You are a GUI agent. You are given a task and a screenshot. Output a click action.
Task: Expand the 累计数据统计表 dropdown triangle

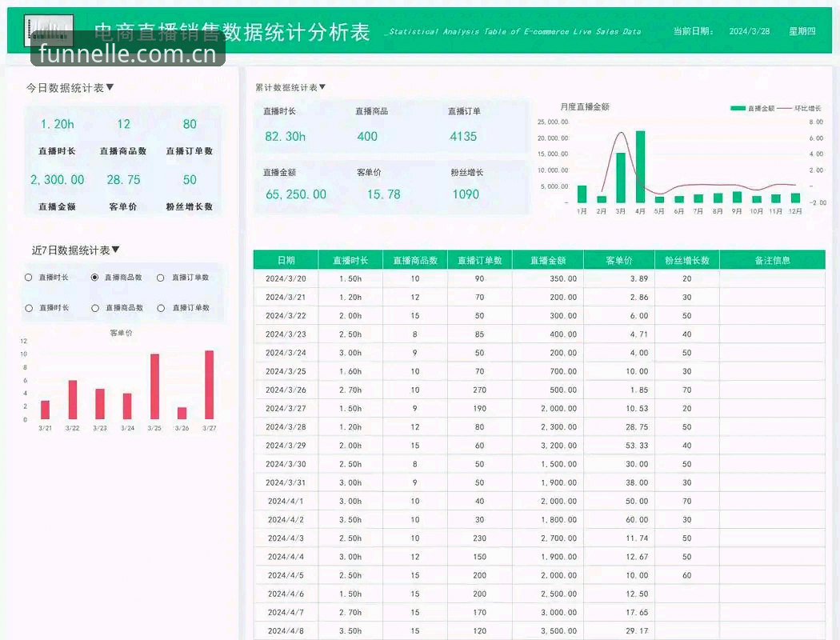pos(322,86)
